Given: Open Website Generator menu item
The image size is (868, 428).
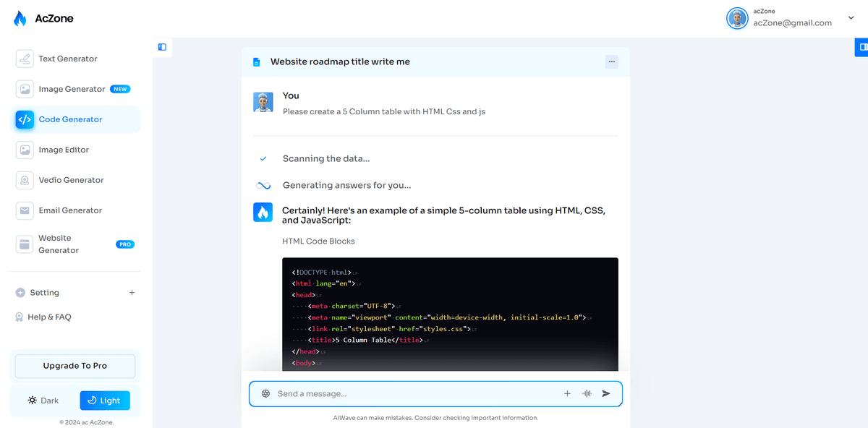Looking at the screenshot, I should 76,244.
